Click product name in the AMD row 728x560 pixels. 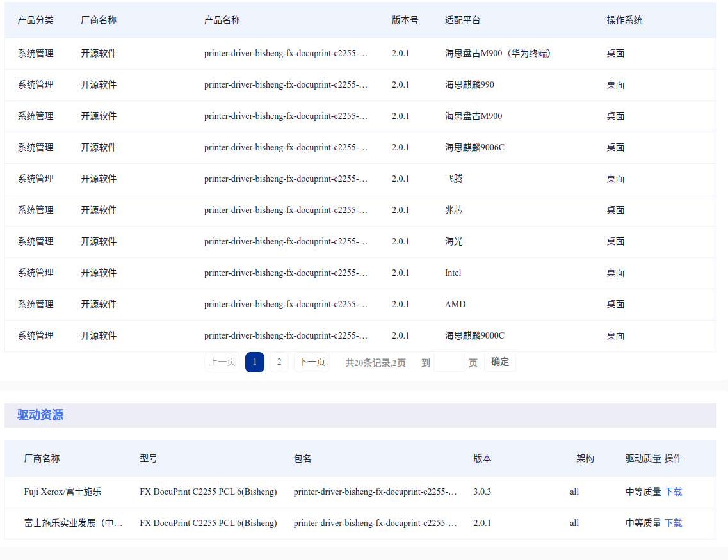tap(286, 305)
